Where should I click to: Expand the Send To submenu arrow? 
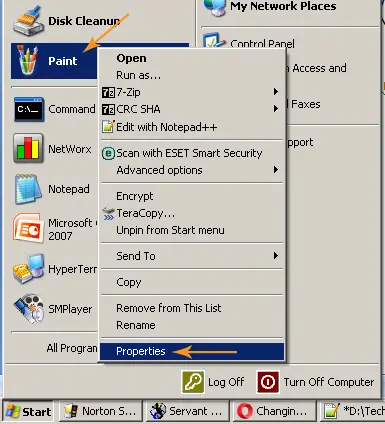276,256
